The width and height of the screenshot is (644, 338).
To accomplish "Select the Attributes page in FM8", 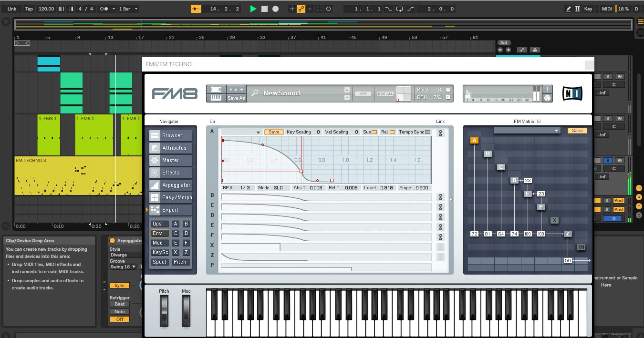I will (x=170, y=147).
